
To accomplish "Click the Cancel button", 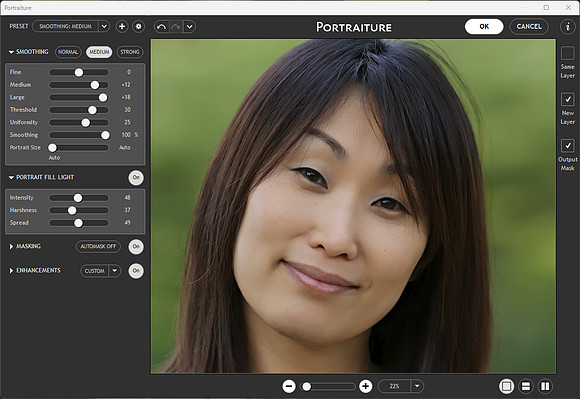I will (x=529, y=27).
